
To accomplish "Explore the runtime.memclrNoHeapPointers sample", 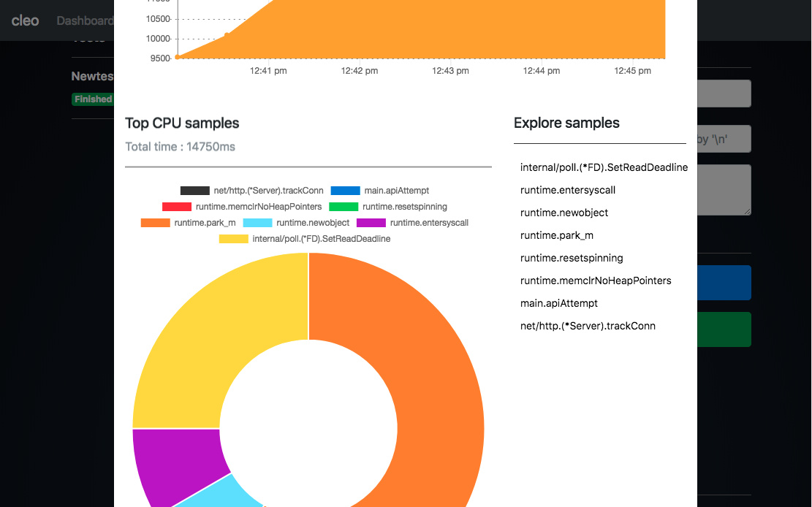I will click(x=596, y=281).
